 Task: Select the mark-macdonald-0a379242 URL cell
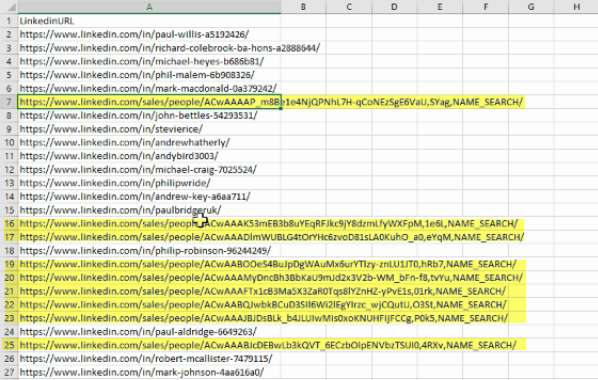point(149,88)
